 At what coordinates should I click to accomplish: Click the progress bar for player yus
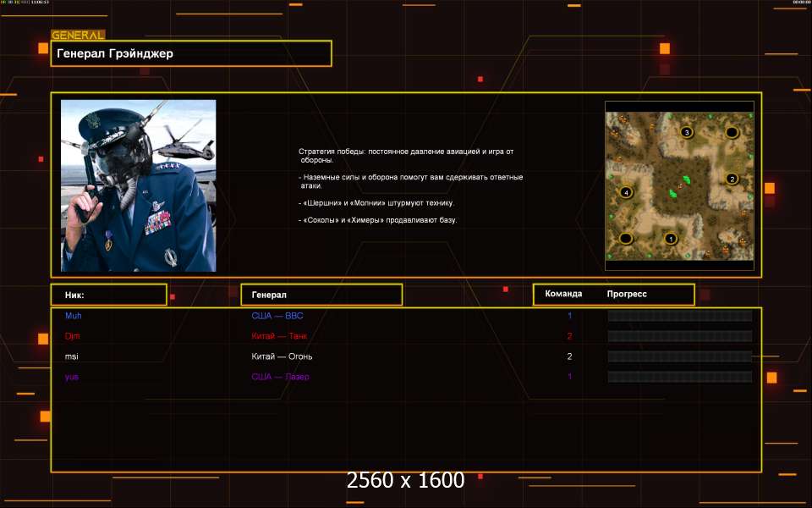[x=679, y=377]
